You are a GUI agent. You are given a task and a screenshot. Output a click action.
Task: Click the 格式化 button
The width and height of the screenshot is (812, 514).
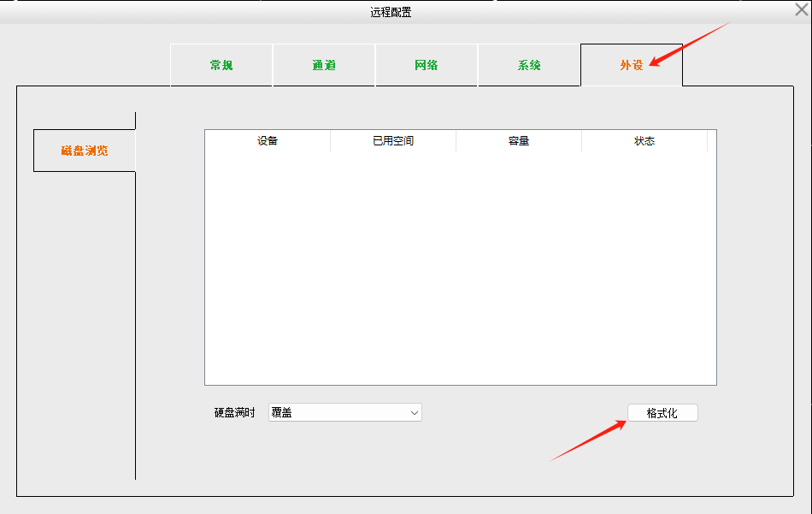[662, 413]
